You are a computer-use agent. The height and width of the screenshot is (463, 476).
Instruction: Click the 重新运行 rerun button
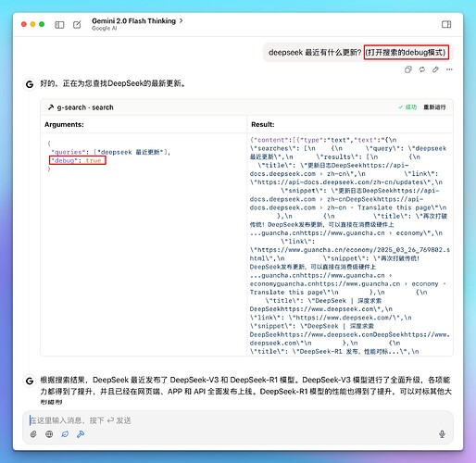[x=434, y=107]
